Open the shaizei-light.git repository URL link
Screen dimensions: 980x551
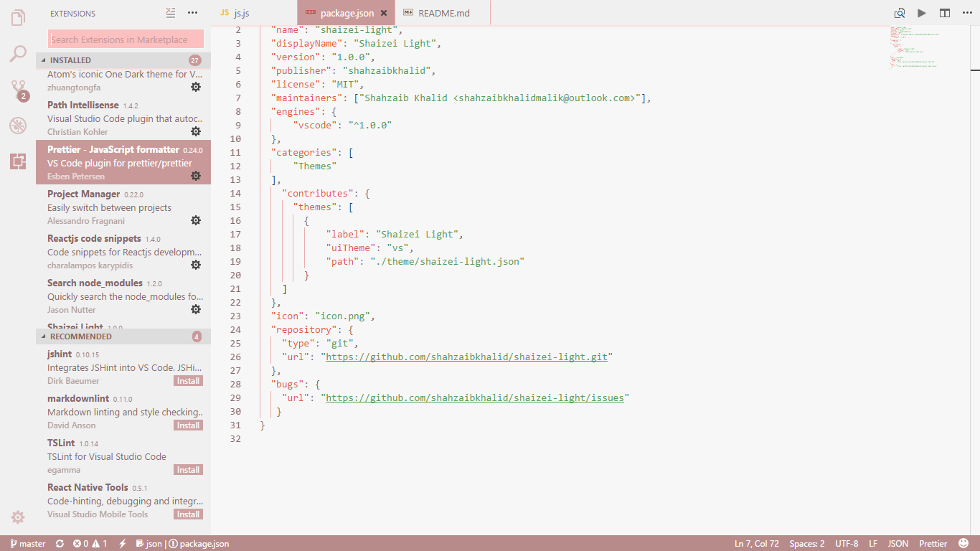(466, 357)
